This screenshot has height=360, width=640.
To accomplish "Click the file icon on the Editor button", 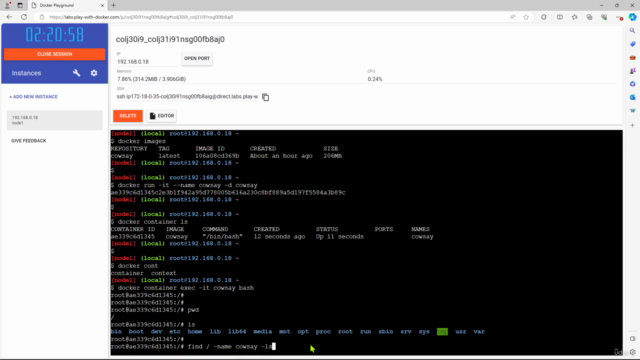I will 153,116.
